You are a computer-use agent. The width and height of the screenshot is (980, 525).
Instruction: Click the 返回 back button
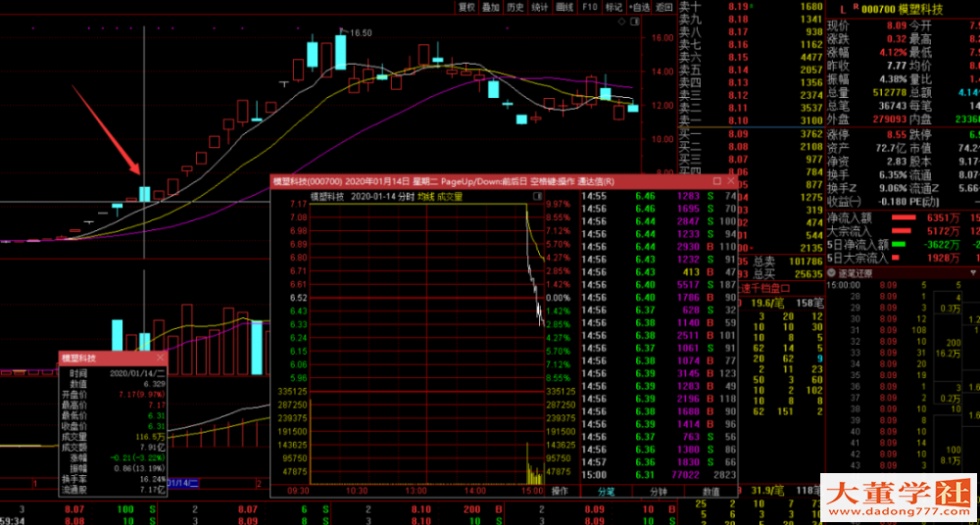pyautogui.click(x=664, y=7)
